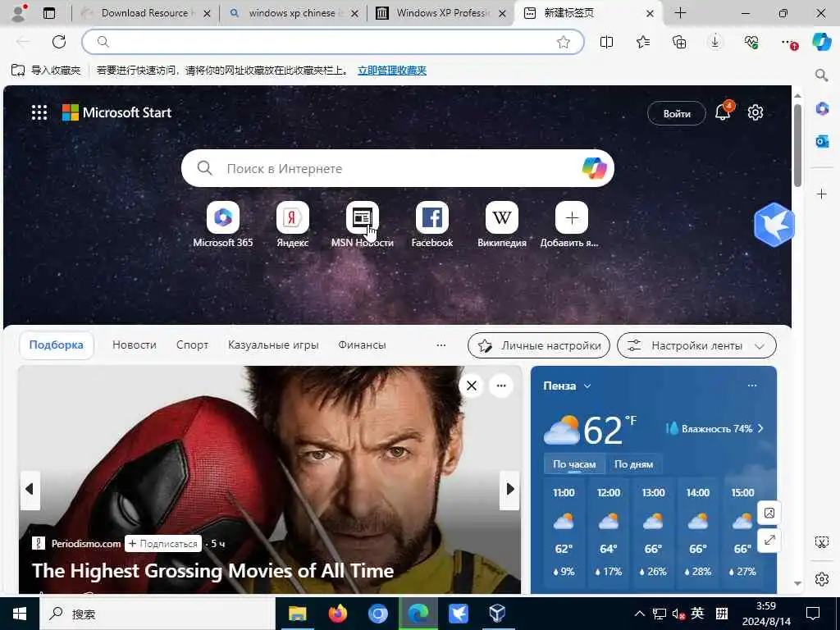Image resolution: width=840 pixels, height=630 pixels.
Task: Open the Collections toolbar icon
Action: tap(679, 42)
